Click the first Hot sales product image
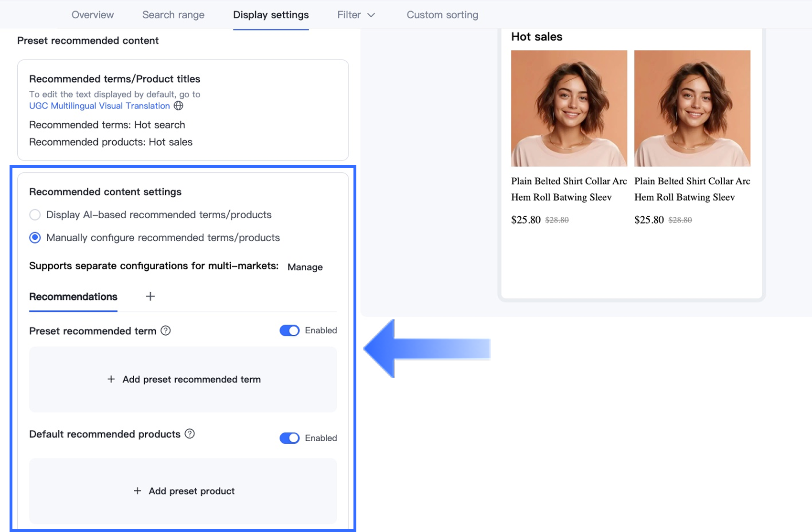Screen dimensions: 812x532 (569, 108)
